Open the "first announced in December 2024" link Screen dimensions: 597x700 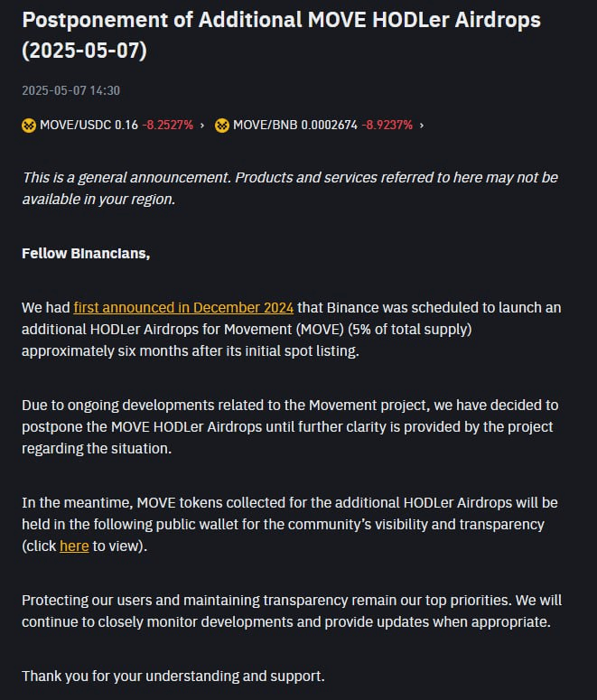(183, 308)
